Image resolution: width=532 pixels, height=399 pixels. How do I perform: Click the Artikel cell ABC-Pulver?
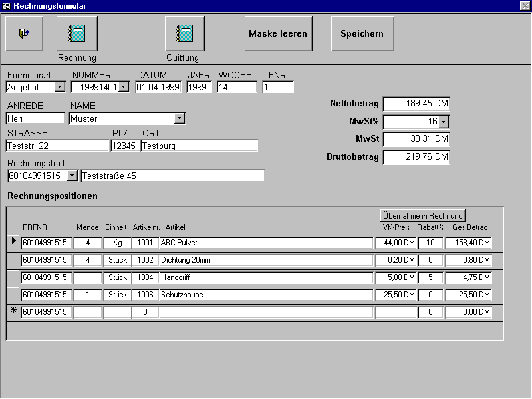pyautogui.click(x=267, y=243)
